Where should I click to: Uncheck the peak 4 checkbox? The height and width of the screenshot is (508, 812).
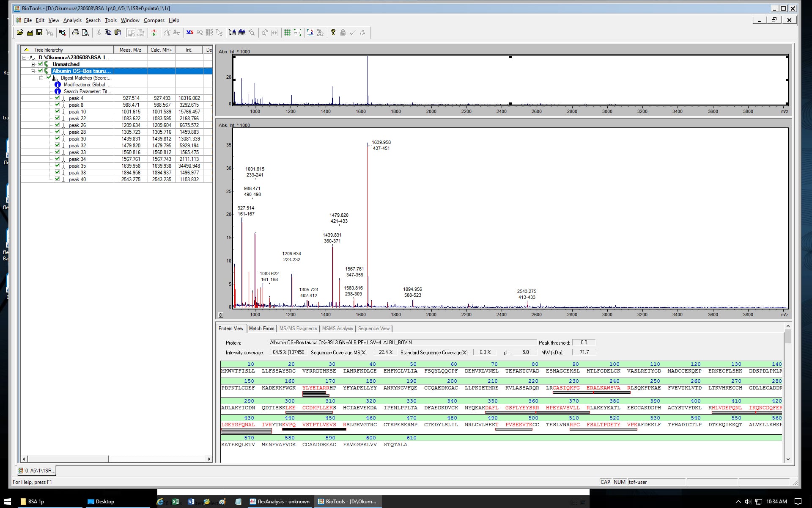tap(57, 98)
